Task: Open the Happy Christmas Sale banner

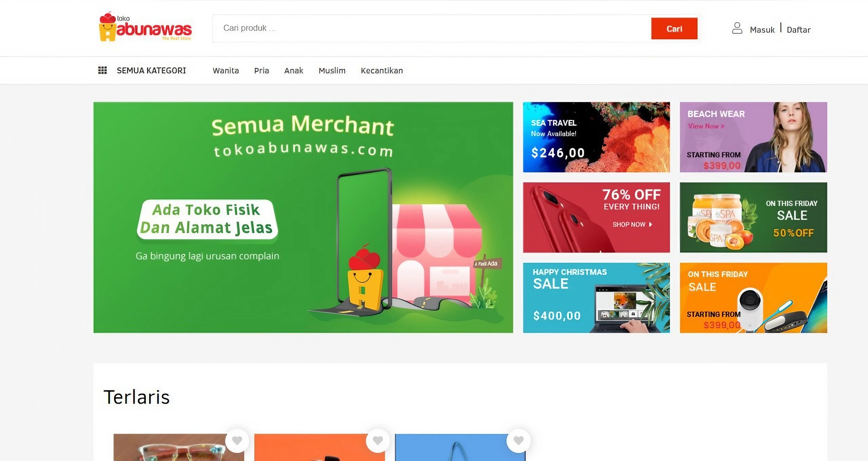Action: pos(596,298)
